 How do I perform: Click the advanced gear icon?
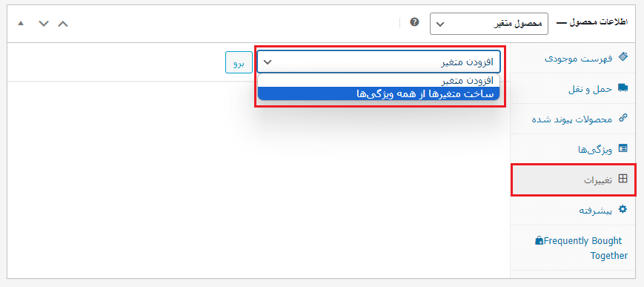coord(623,209)
